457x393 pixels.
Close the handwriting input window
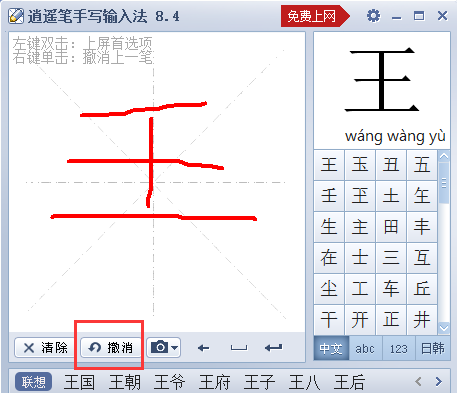click(442, 16)
